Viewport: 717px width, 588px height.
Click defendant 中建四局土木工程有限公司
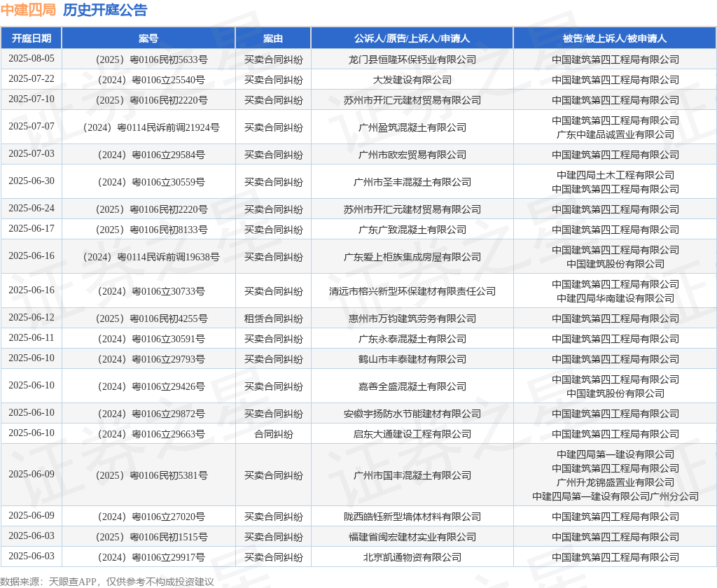[x=615, y=175]
